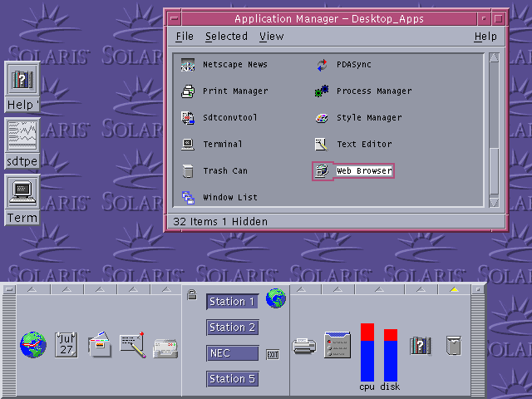Open the Jul 27 calendar panel icon
Viewport: 532px width, 399px height.
click(x=66, y=345)
